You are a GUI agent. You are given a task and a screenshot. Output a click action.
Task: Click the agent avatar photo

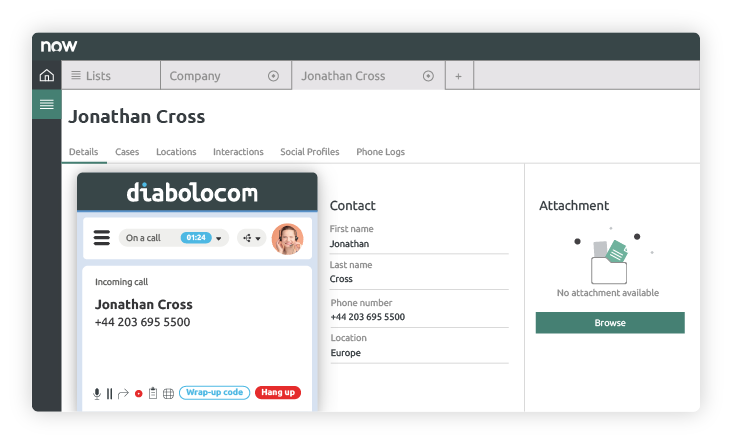pyautogui.click(x=287, y=238)
